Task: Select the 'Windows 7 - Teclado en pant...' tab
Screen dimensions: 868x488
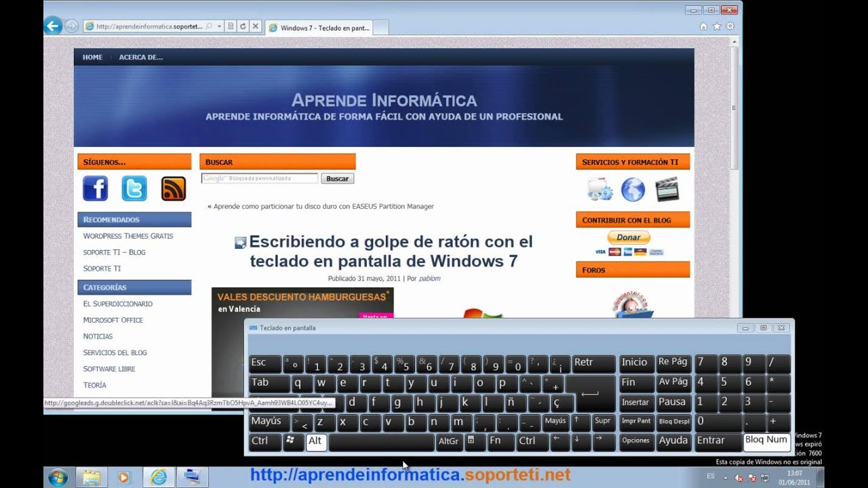Action: pos(319,28)
